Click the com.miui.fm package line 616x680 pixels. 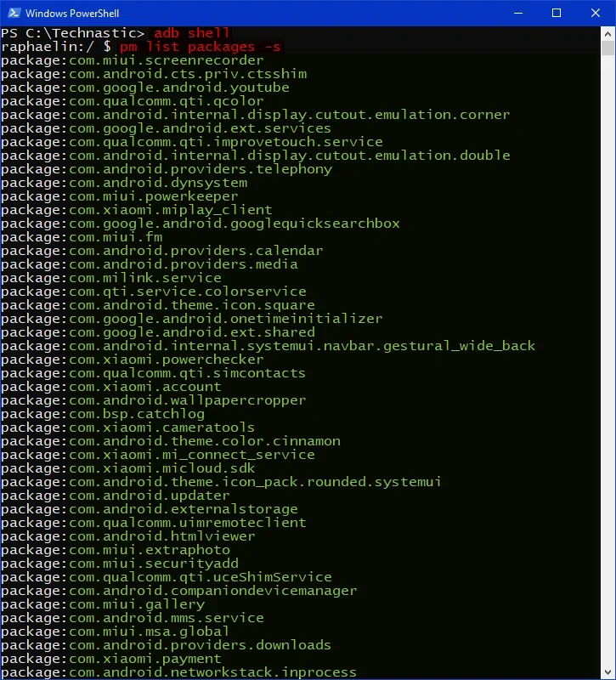(x=82, y=237)
